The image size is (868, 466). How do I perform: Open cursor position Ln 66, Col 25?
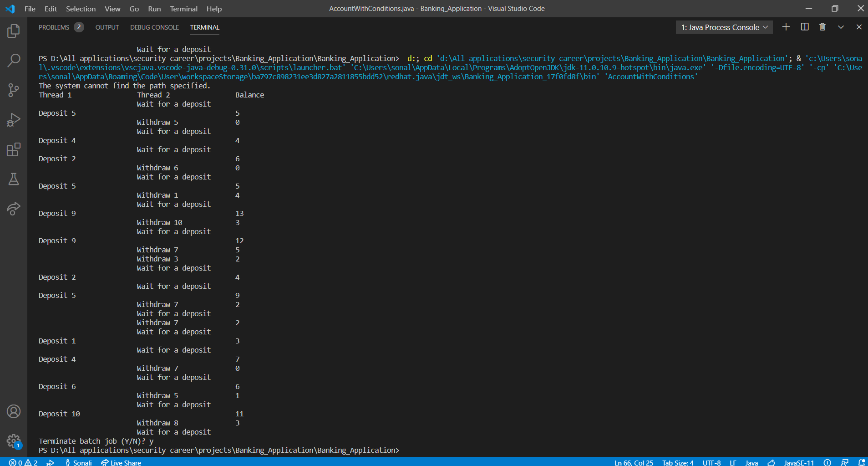[634, 462]
